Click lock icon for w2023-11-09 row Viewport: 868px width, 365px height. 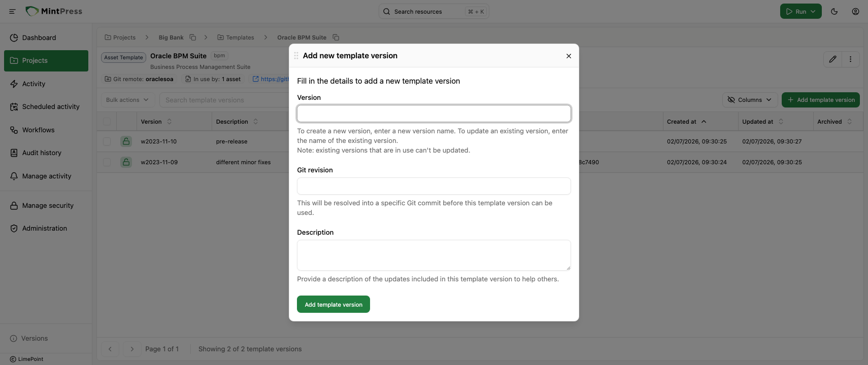[x=126, y=162]
